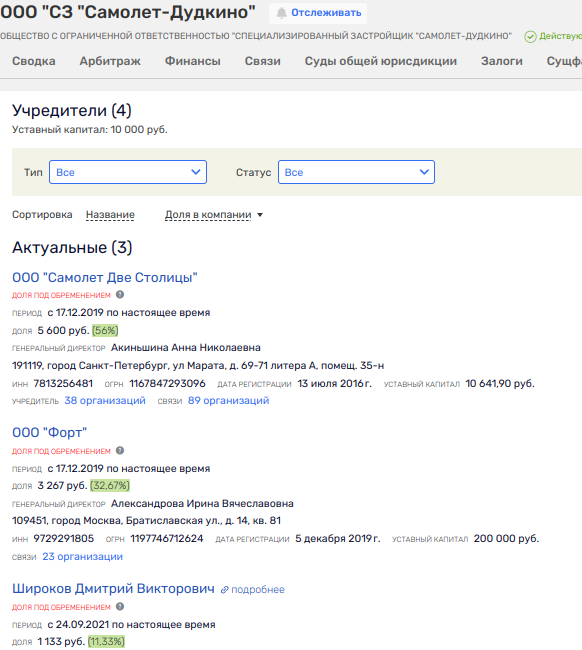Open the 89 организаций connections link
The image size is (582, 650).
click(228, 400)
